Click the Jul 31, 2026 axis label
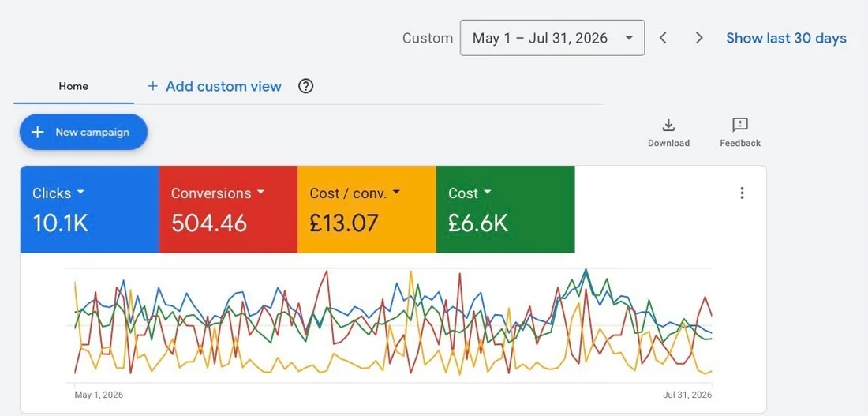This screenshot has height=416, width=868. [x=687, y=395]
